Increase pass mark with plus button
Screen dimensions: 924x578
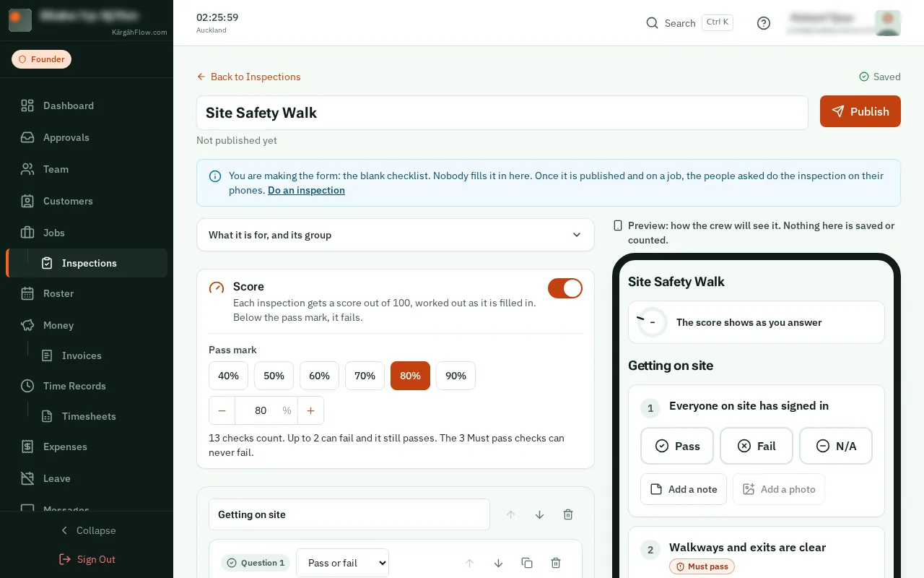tap(310, 410)
